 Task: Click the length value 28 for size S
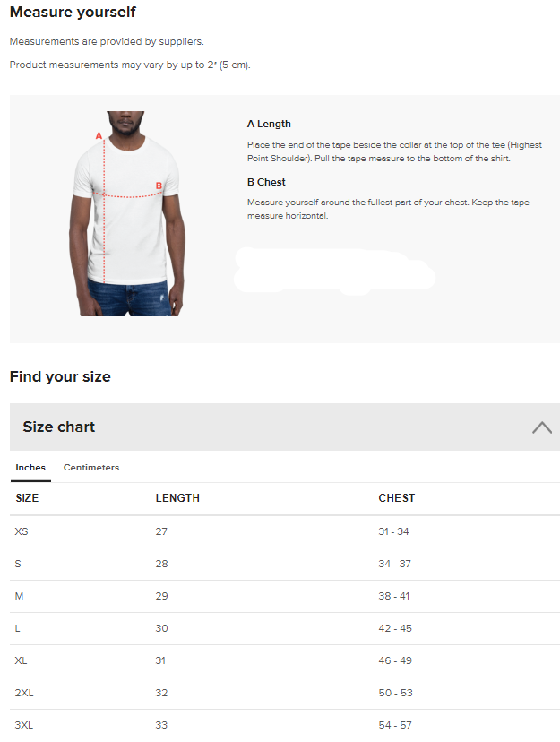161,564
